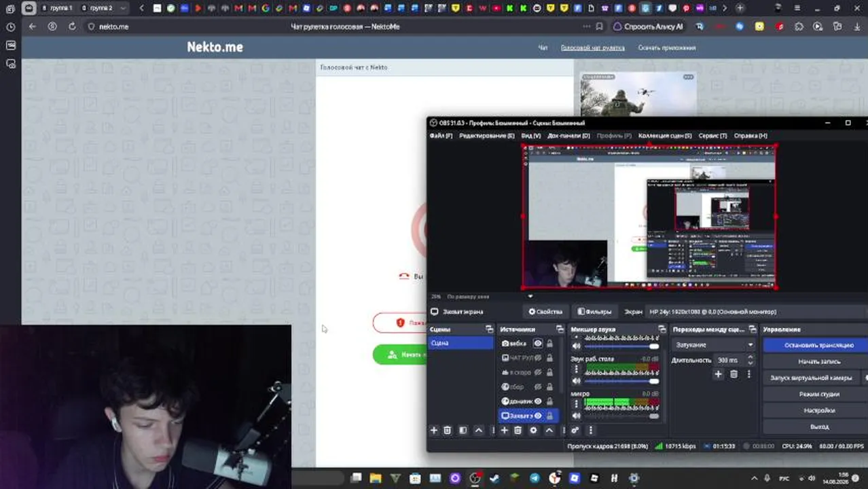Undock the Sources panel with its float icon
The height and width of the screenshot is (489, 868).
pos(560,329)
